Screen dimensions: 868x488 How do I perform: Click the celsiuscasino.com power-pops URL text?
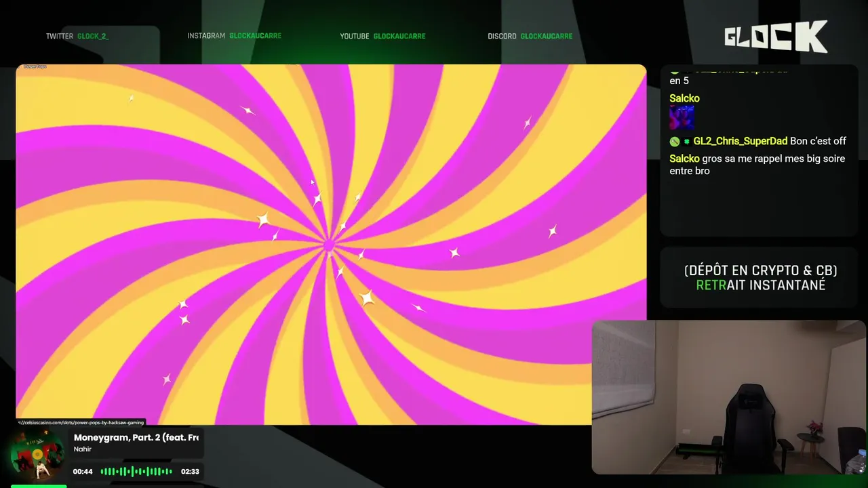[x=81, y=422]
